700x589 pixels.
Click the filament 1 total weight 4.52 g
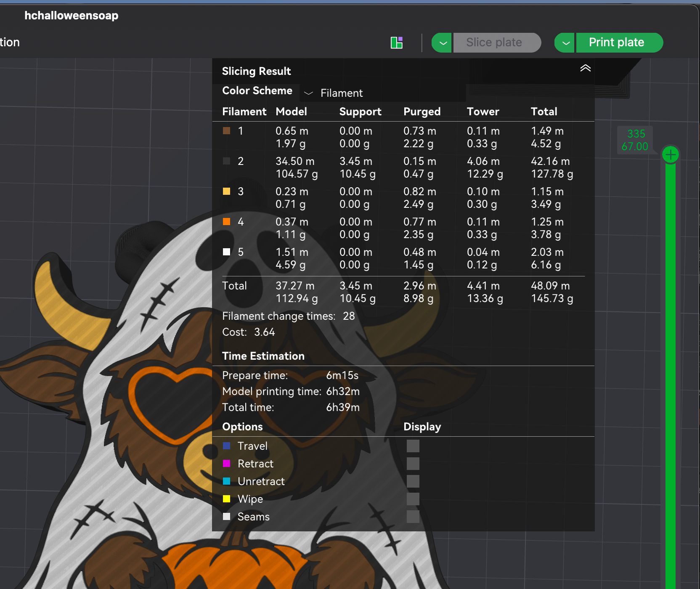[x=546, y=143]
